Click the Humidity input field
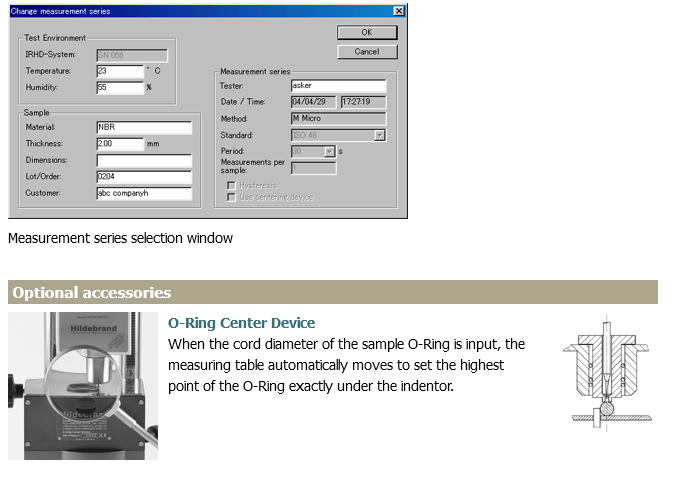 pyautogui.click(x=120, y=88)
